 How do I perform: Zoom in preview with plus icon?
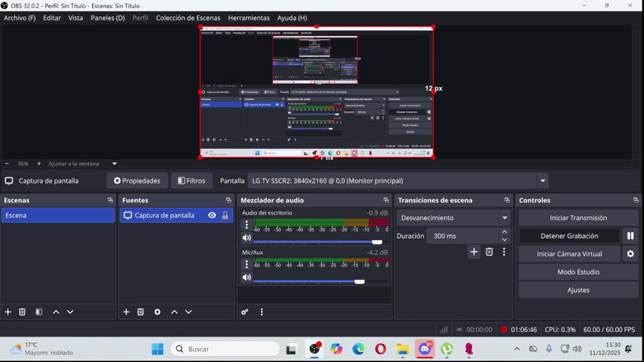coord(39,164)
